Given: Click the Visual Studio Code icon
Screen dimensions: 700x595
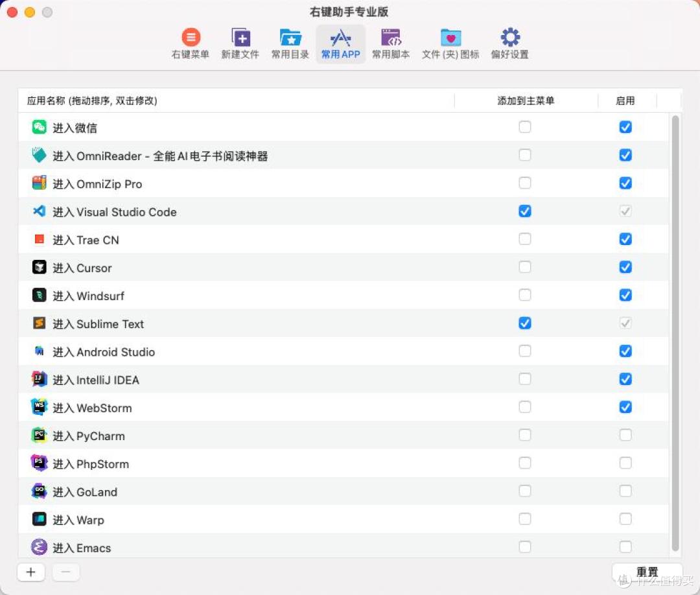Looking at the screenshot, I should pyautogui.click(x=40, y=211).
